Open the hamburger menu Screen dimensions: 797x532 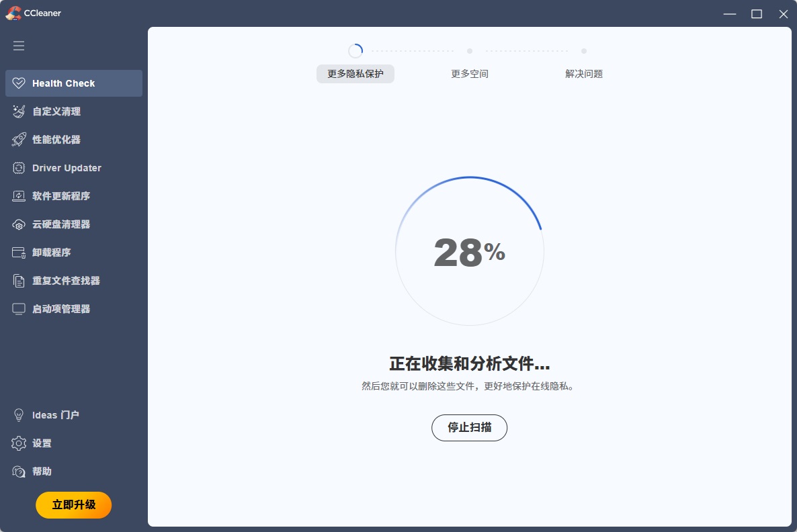click(x=19, y=45)
